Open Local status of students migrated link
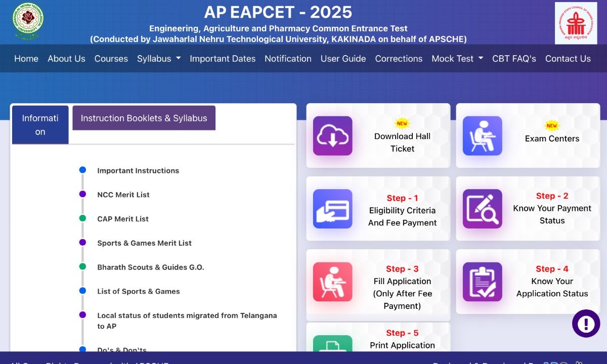The height and width of the screenshot is (364, 607). 187,321
